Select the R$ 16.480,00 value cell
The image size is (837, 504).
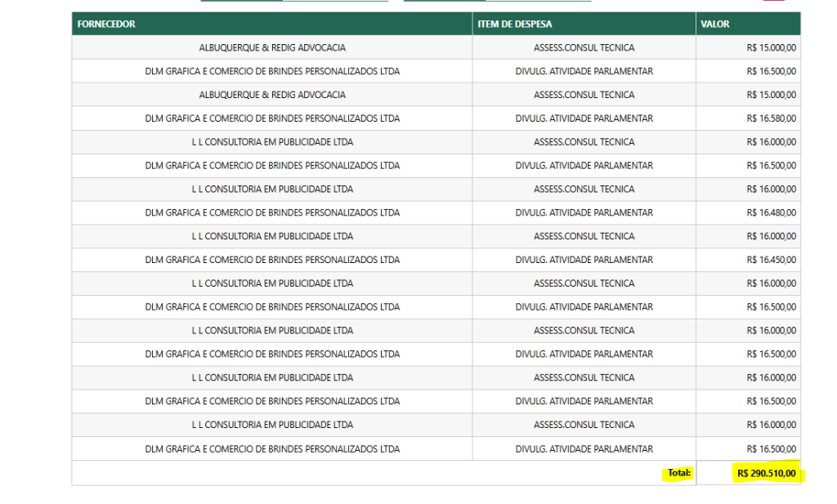click(x=771, y=213)
